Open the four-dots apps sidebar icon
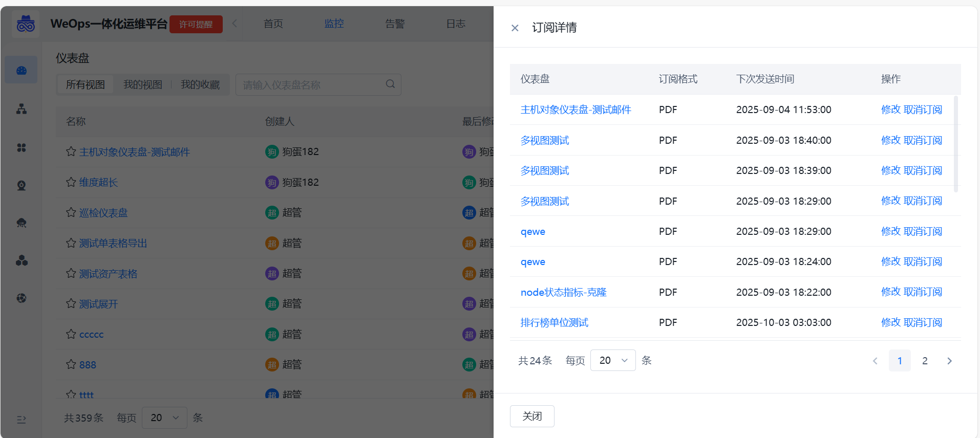This screenshot has height=438, width=980. click(22, 148)
